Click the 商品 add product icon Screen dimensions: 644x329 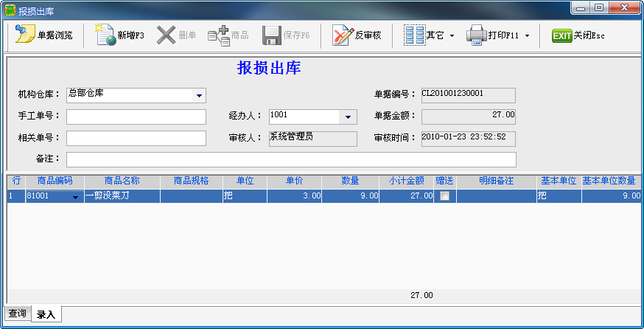218,35
